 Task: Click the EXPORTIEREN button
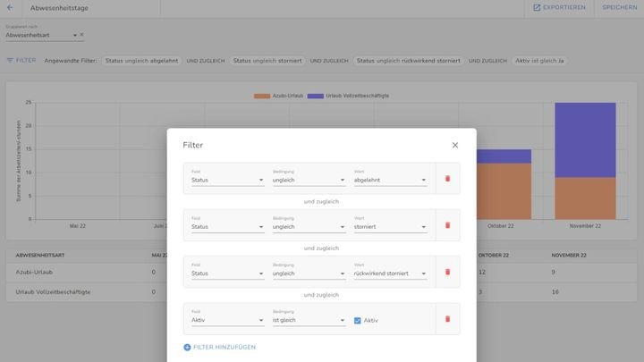pos(559,7)
